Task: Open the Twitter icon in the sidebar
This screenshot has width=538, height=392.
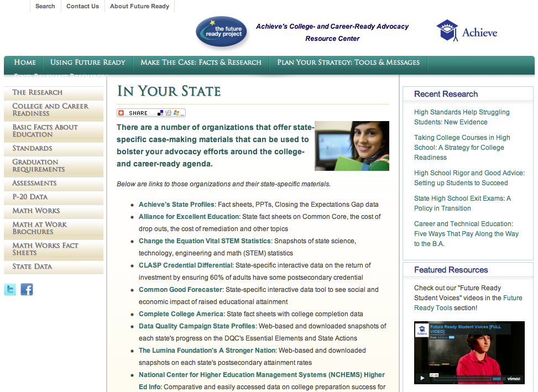Action: pos(10,290)
